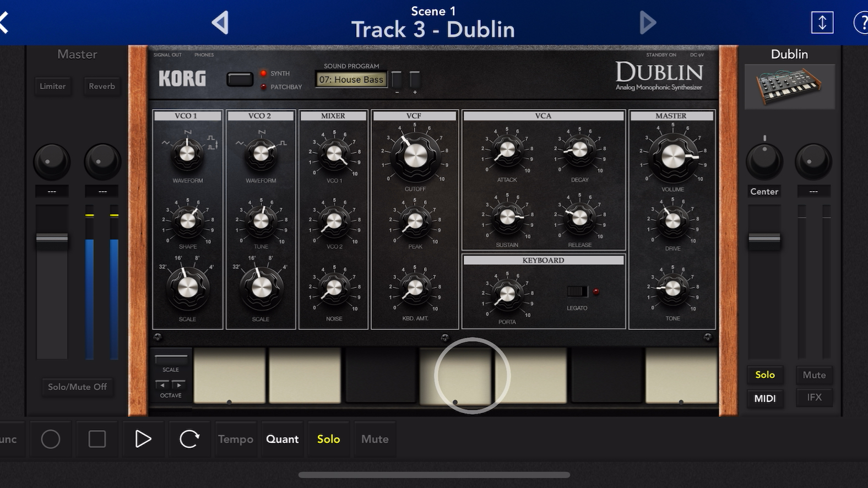This screenshot has height=488, width=868.
Task: Tap the circle record button
Action: pyautogui.click(x=51, y=439)
